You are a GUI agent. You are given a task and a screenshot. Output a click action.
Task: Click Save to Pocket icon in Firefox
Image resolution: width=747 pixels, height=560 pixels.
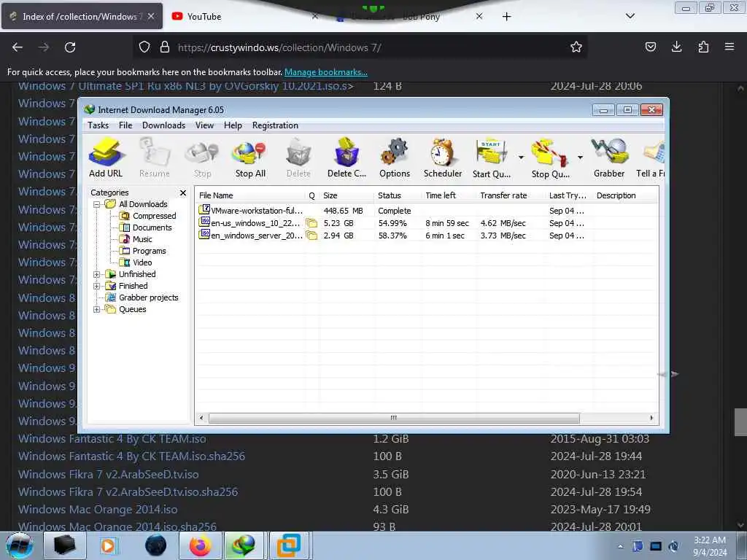(650, 47)
